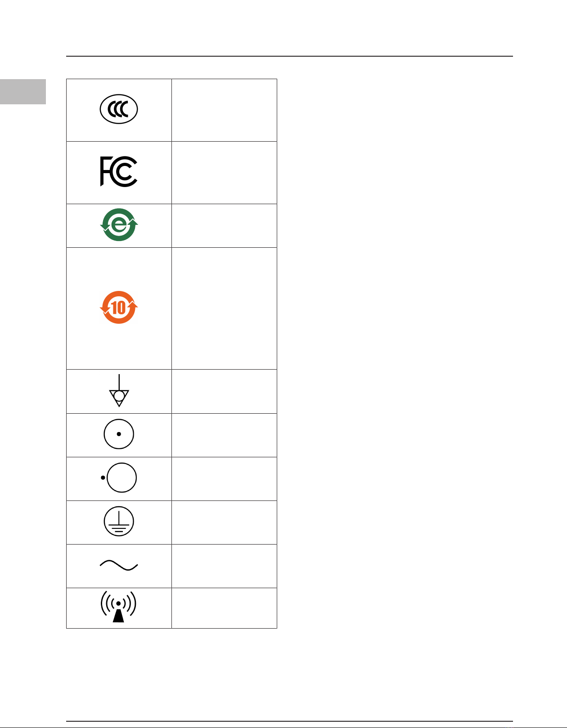The image size is (567, 728).
Task: Click the FCC logo symbol
Action: coord(119,171)
